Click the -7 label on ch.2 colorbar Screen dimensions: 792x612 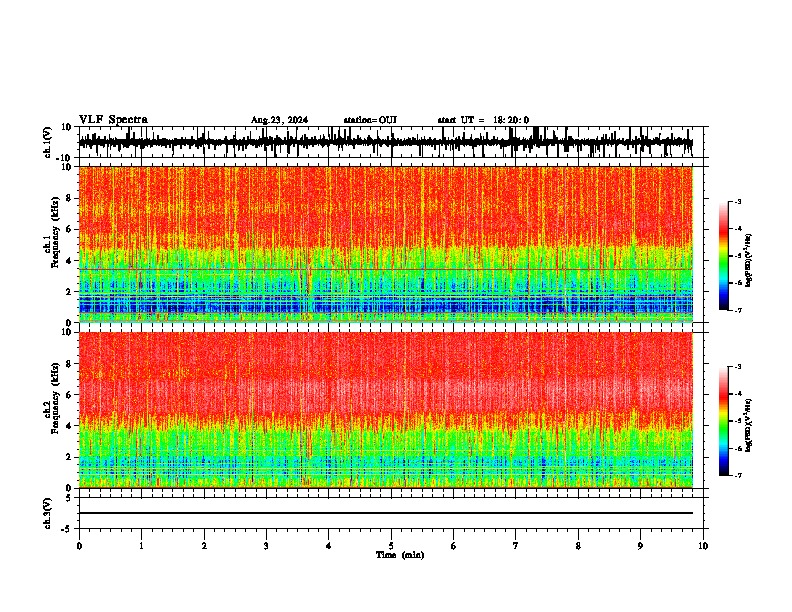(x=737, y=475)
